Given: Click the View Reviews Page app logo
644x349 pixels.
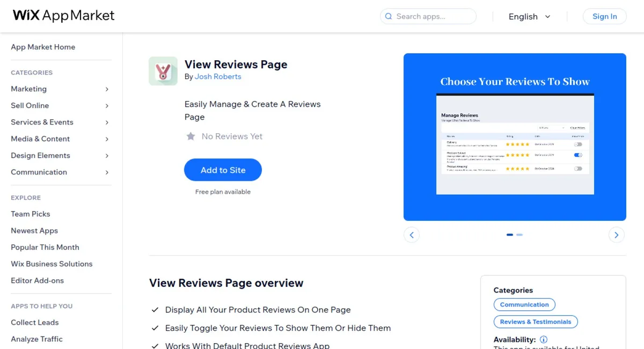Looking at the screenshot, I should (163, 70).
